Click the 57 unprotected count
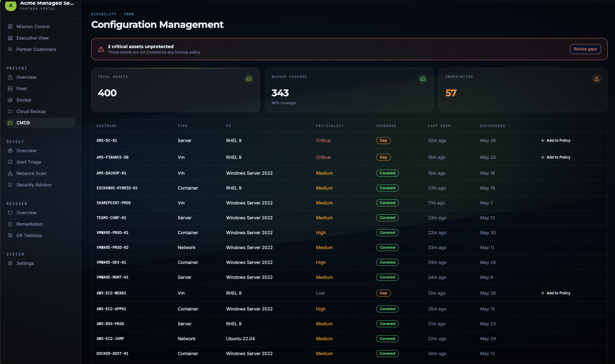Screen dimensions: 615x364 (x=451, y=93)
